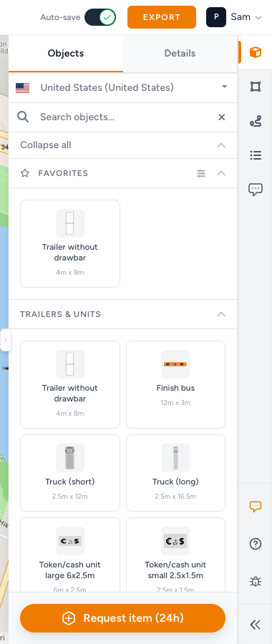Select Trailer without drawbar in Trailers & Units
Image resolution: width=272 pixels, height=644 pixels.
[70, 384]
